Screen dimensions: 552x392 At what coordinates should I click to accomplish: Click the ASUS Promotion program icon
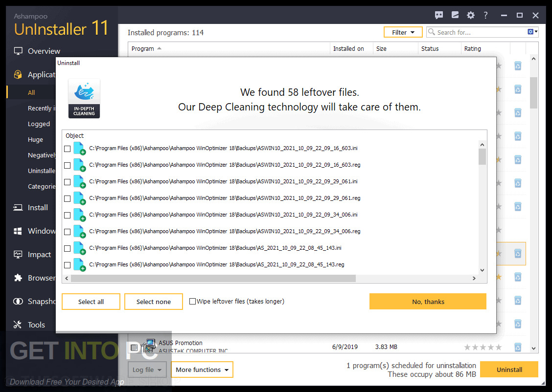coord(149,346)
